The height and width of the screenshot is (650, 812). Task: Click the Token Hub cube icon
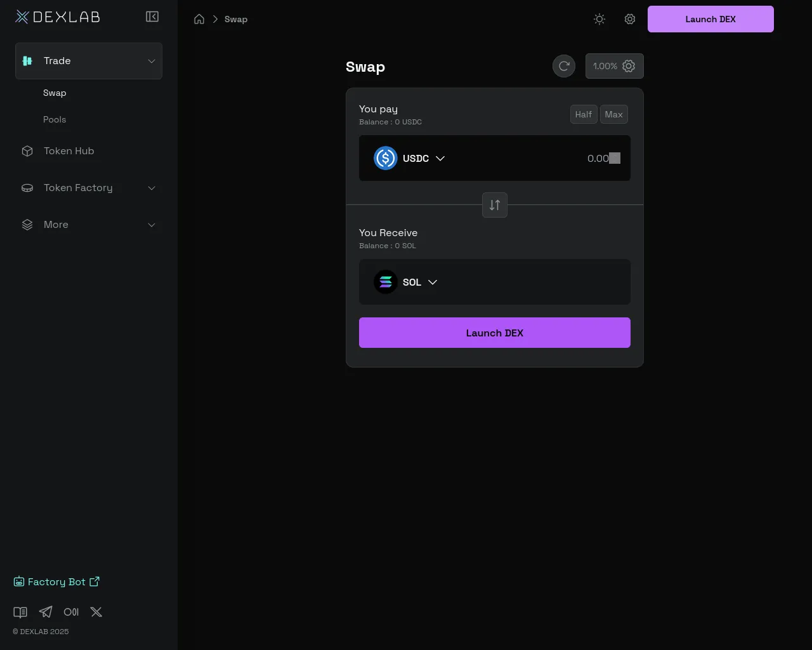(x=27, y=151)
